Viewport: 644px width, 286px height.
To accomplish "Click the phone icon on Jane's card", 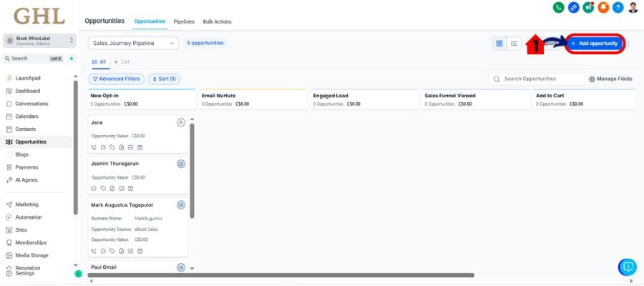I will (x=94, y=147).
